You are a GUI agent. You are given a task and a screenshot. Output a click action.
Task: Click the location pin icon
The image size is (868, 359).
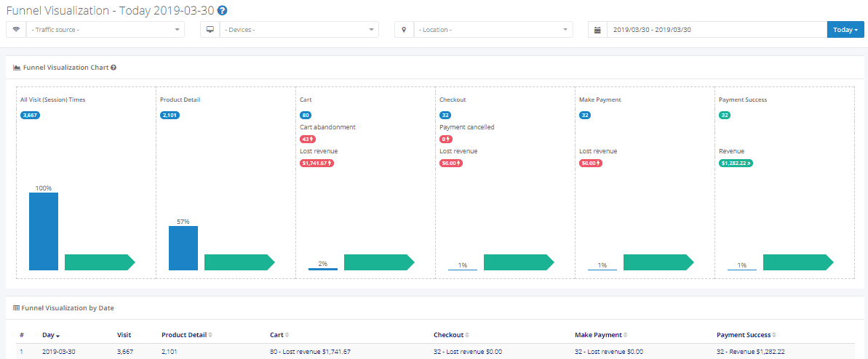pos(404,30)
